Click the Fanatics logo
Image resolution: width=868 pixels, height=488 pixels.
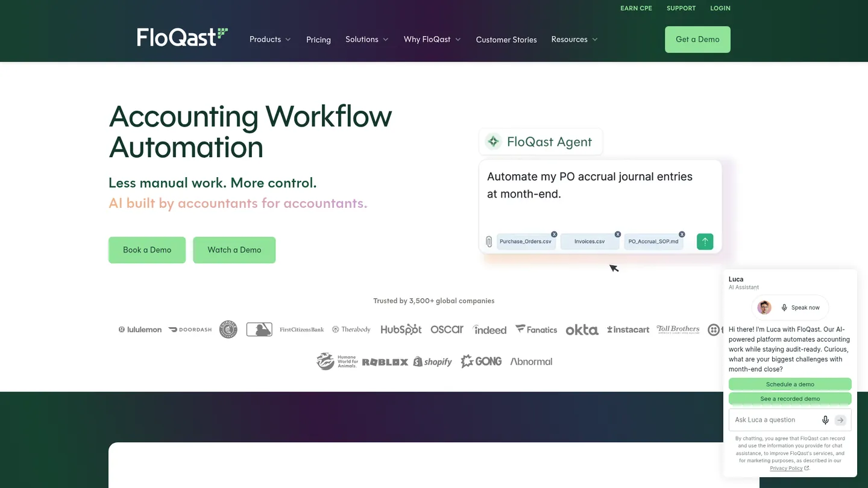point(536,330)
